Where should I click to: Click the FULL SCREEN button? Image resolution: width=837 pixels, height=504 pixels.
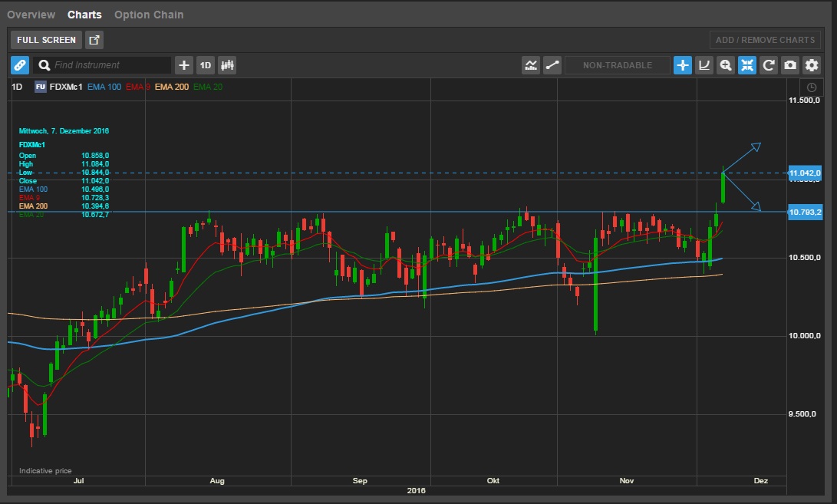click(x=47, y=40)
